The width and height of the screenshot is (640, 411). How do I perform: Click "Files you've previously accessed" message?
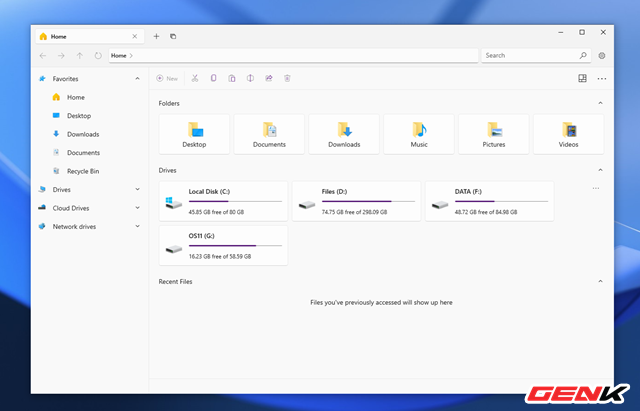click(381, 302)
